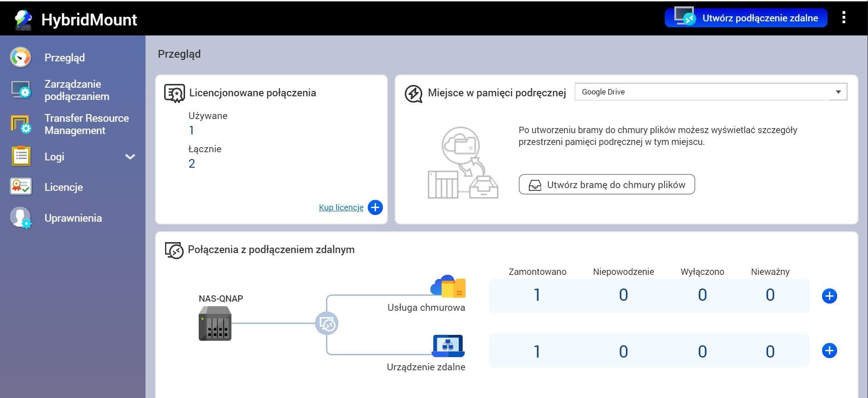Add a cloud service connection with plus
The height and width of the screenshot is (398, 868).
[829, 296]
